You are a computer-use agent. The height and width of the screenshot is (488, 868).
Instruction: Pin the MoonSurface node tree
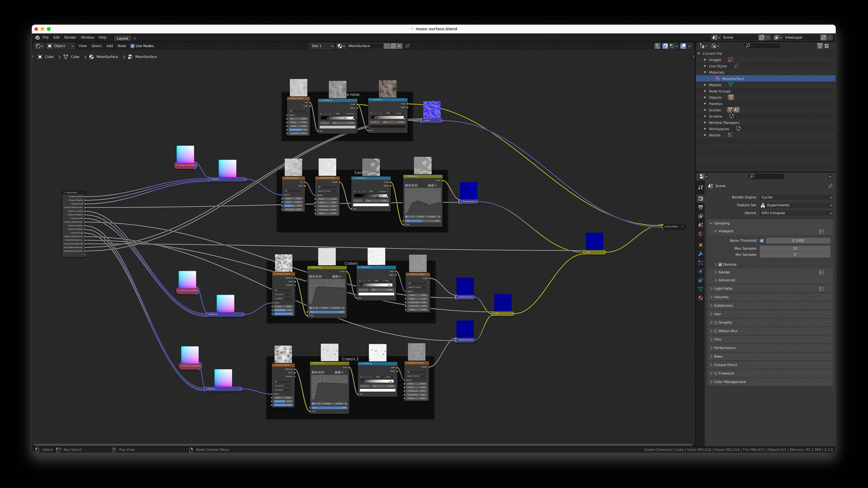[407, 46]
